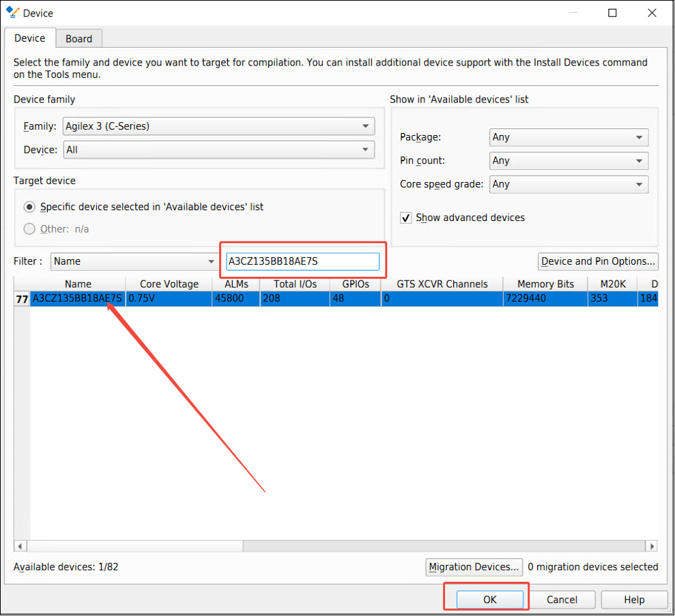
Task: Sort by the GTS XCVR Channels column header
Action: (x=442, y=284)
